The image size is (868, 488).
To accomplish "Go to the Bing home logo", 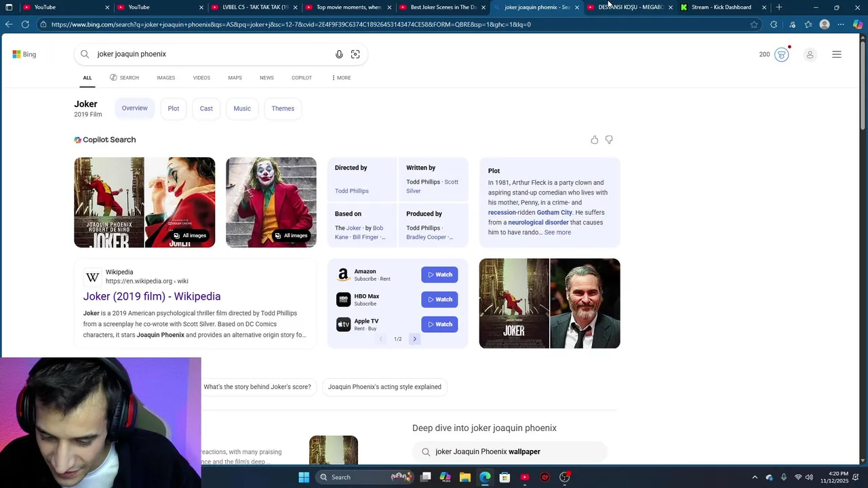I will coord(24,54).
